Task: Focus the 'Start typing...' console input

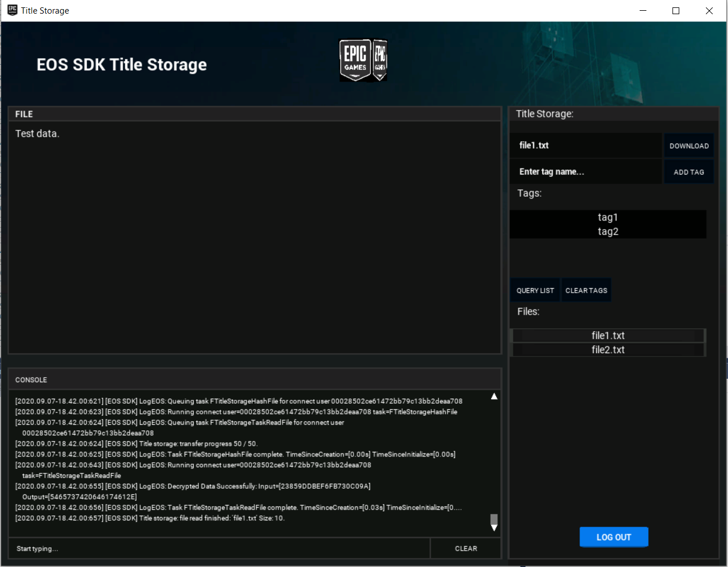Action: click(219, 548)
